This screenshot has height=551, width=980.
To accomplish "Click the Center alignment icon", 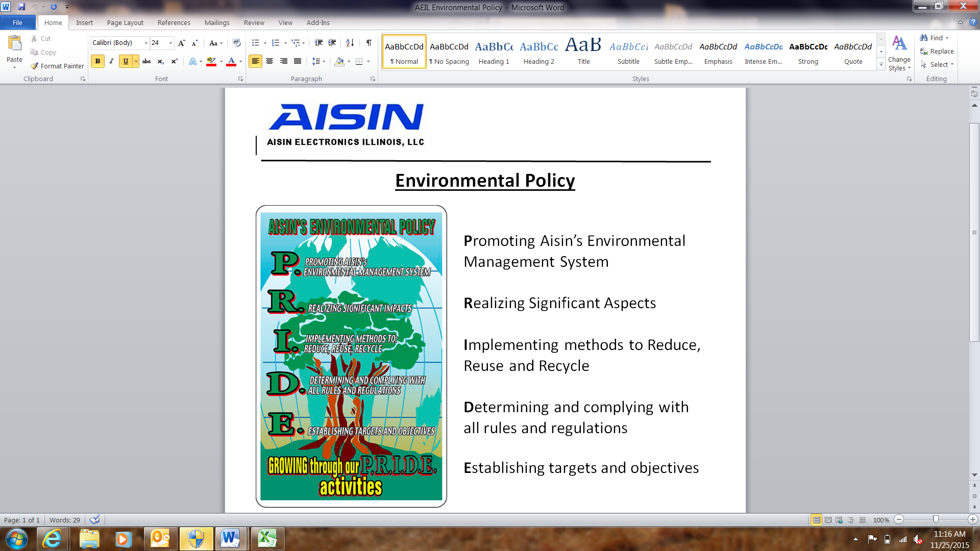I will [x=269, y=61].
